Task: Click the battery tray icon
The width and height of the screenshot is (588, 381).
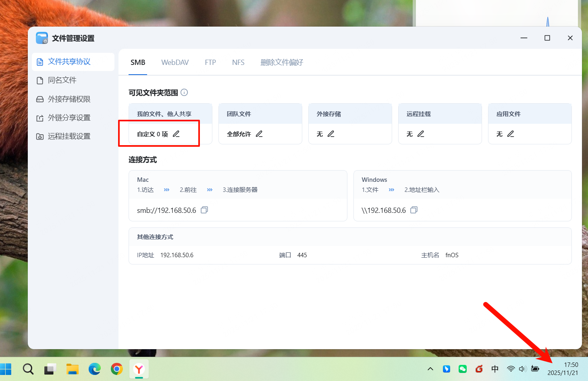Action: point(535,369)
